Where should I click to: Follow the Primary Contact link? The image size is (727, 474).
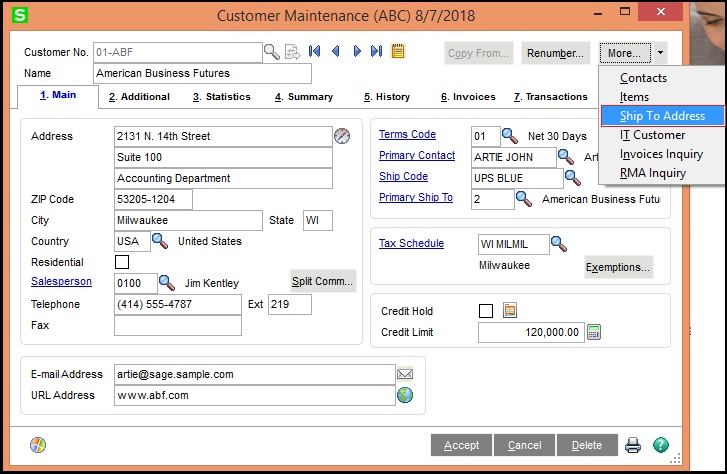coord(417,155)
